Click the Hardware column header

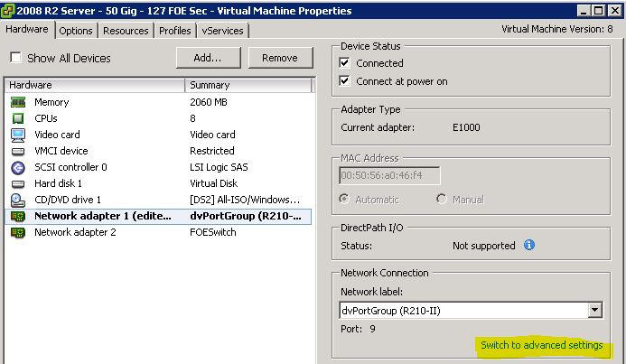pyautogui.click(x=95, y=85)
